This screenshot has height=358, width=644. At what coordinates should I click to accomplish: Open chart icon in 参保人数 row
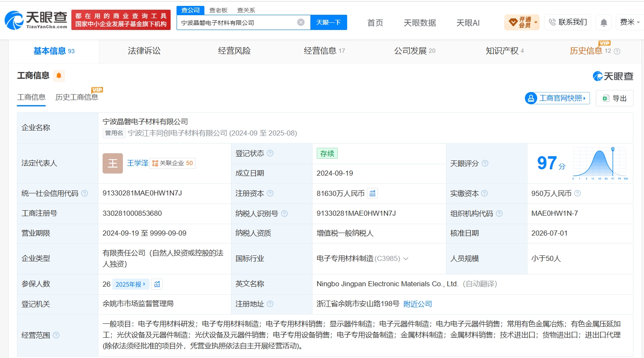click(x=157, y=284)
